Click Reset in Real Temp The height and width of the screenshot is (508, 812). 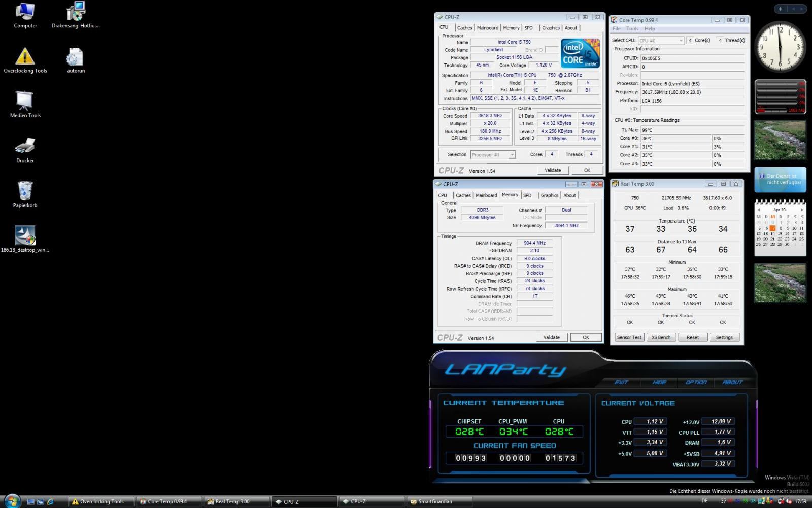tap(693, 337)
